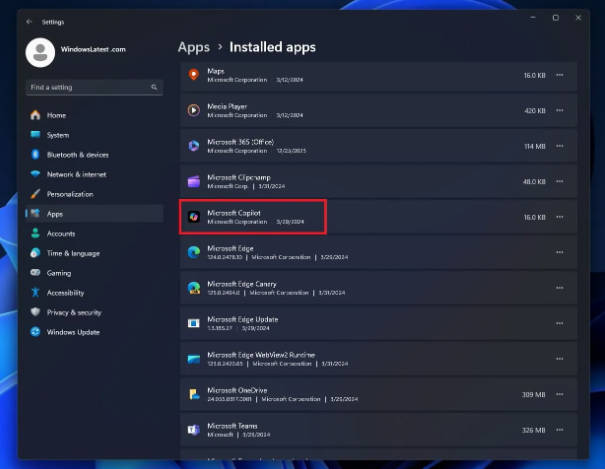Click the Microsoft OneDrive name text

[x=237, y=390]
